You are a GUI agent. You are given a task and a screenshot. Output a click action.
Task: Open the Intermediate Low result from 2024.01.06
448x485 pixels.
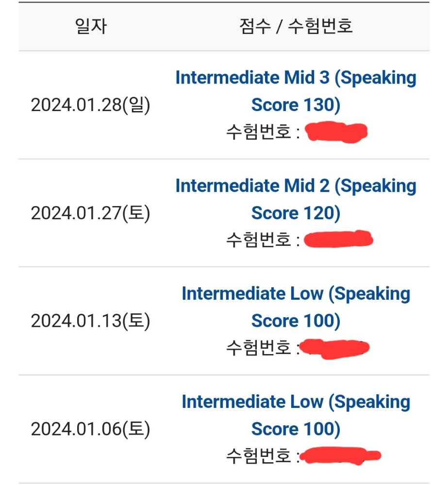pos(296,402)
